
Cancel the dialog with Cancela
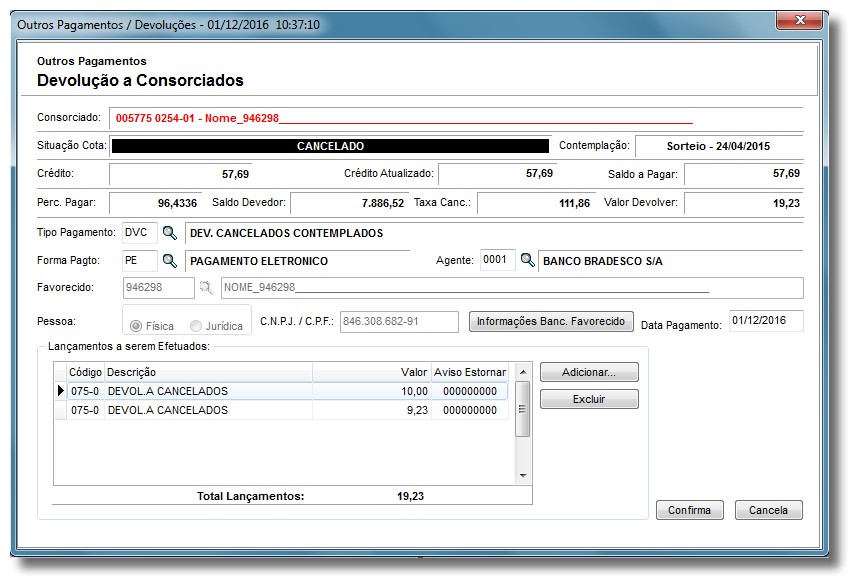[768, 510]
